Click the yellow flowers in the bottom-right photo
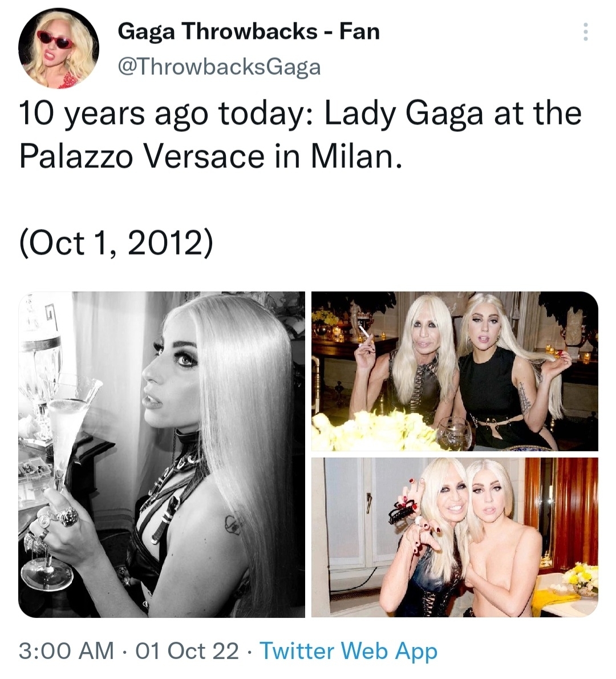The height and width of the screenshot is (679, 616). [x=581, y=577]
